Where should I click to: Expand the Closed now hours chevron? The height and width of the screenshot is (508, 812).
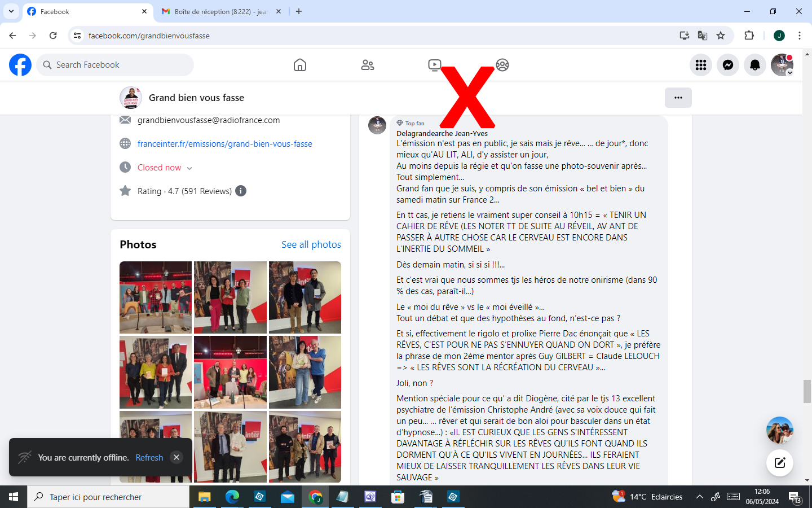189,168
